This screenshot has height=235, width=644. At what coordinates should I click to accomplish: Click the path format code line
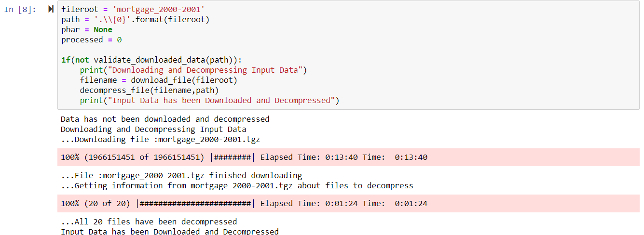[135, 20]
